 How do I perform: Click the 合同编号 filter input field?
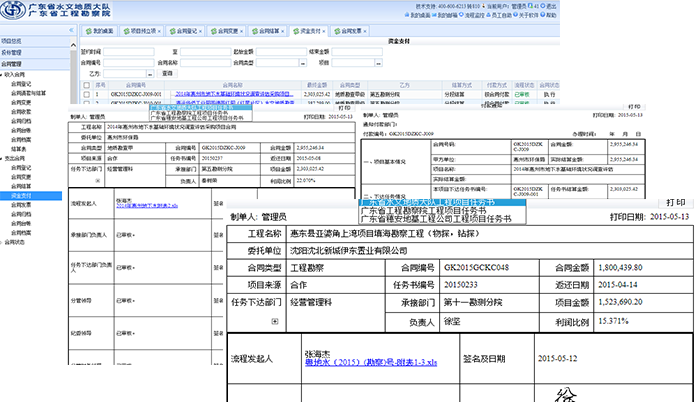point(129,63)
